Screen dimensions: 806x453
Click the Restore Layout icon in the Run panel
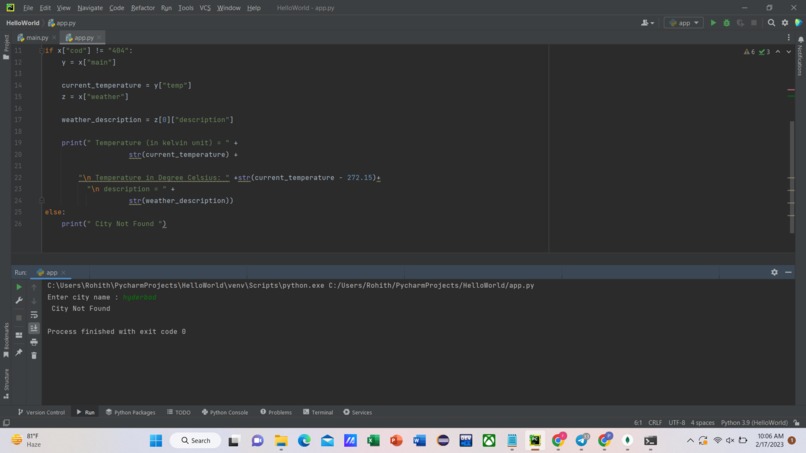point(19,335)
